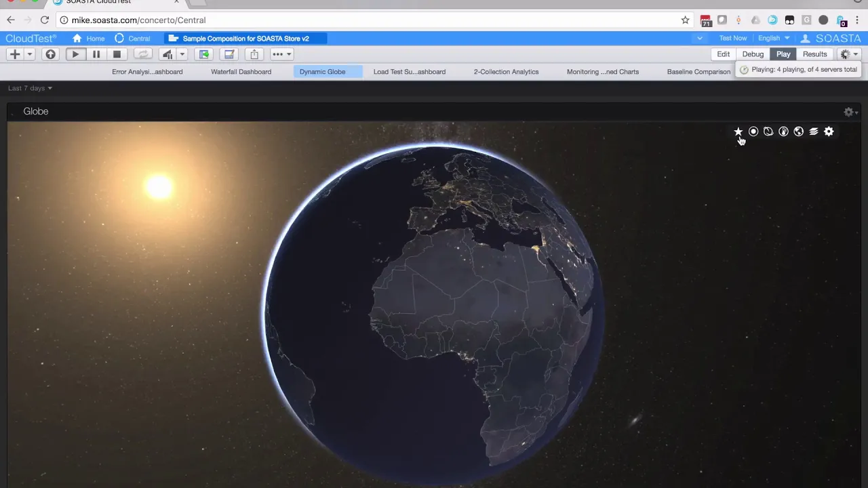Click the plus add button in toolbar

[14, 54]
